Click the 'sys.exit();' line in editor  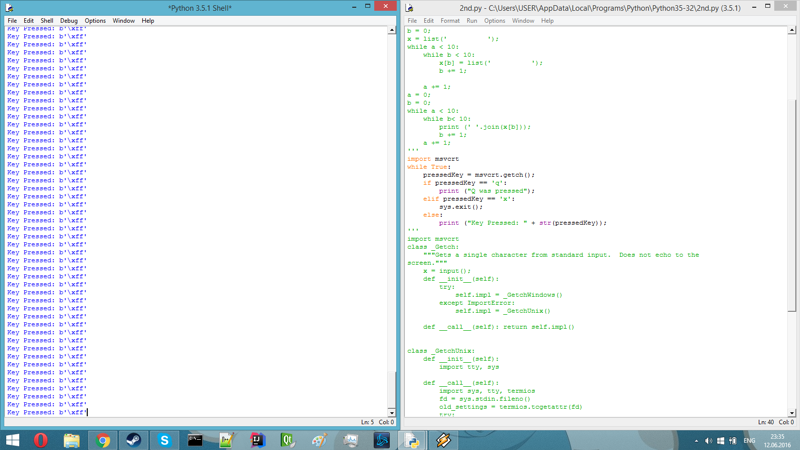(x=461, y=207)
